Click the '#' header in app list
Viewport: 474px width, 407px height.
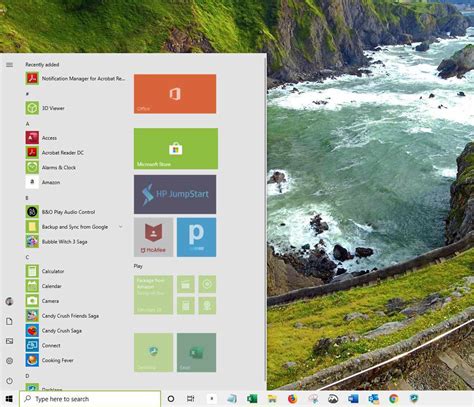pos(27,94)
